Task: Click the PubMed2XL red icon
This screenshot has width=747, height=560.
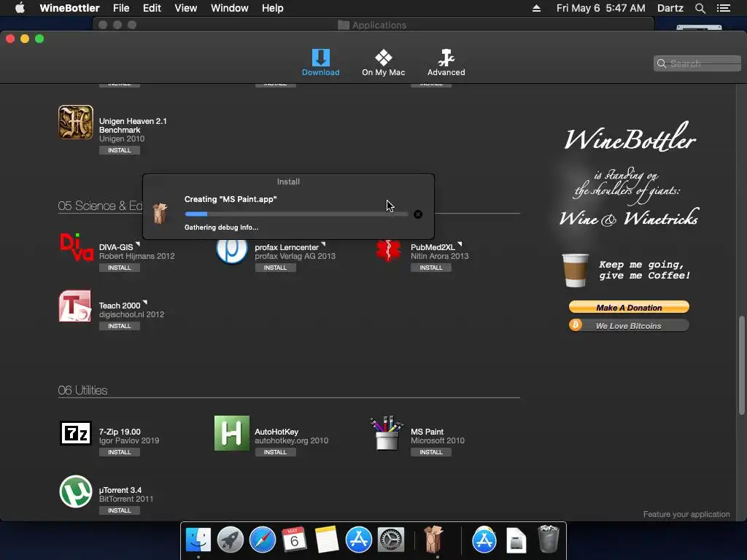Action: click(388, 251)
